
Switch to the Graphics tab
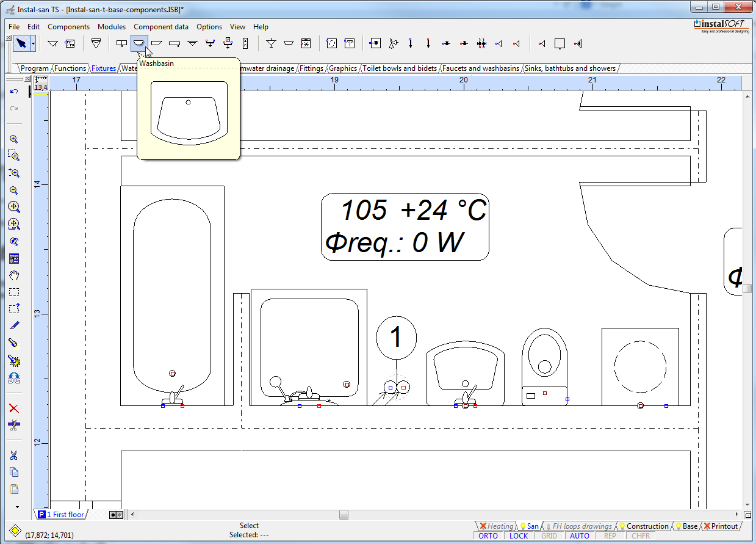tap(343, 68)
